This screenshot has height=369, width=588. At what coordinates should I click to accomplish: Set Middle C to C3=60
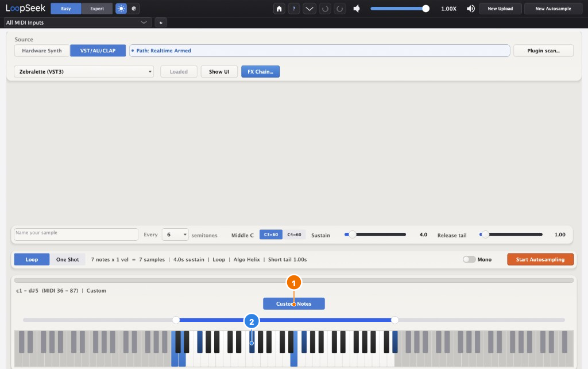click(x=271, y=235)
